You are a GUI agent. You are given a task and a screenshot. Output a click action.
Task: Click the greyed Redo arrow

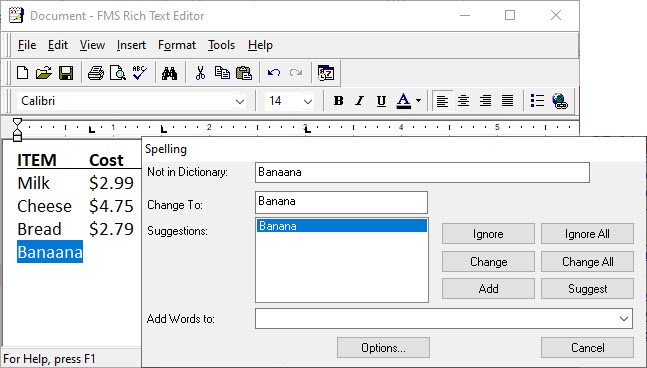[x=295, y=73]
